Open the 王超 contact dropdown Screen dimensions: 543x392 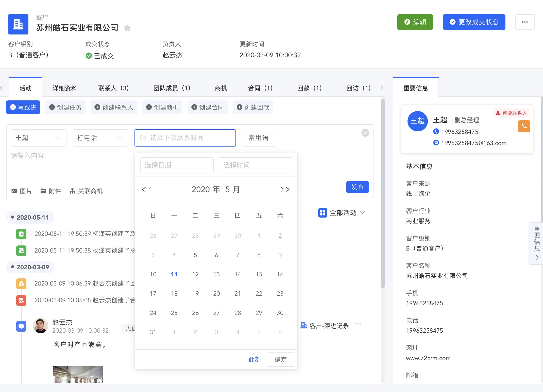coord(38,138)
